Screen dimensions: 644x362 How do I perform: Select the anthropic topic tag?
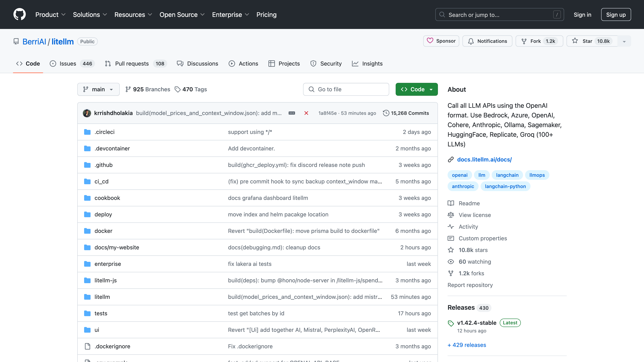(x=463, y=186)
